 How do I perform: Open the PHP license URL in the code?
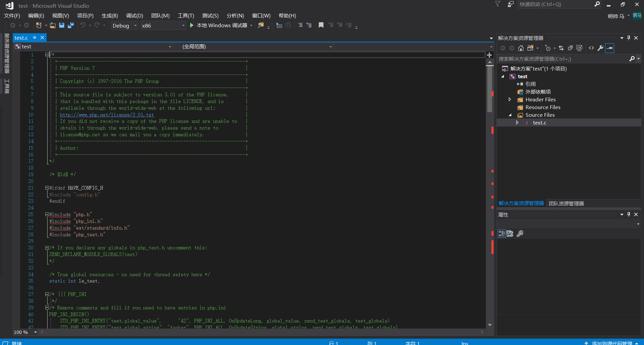coord(107,115)
